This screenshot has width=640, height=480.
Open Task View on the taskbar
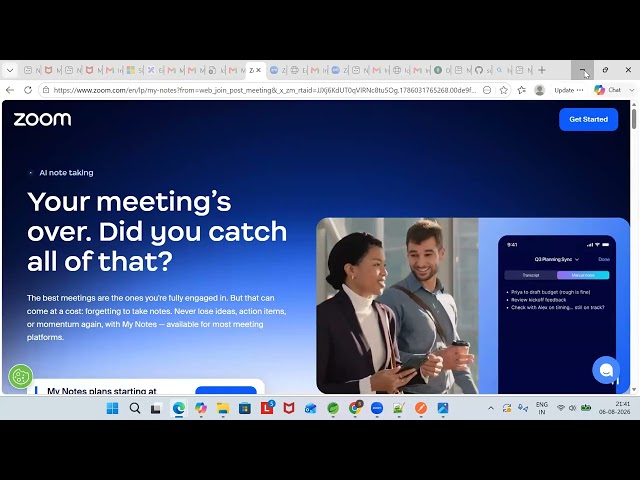156,408
